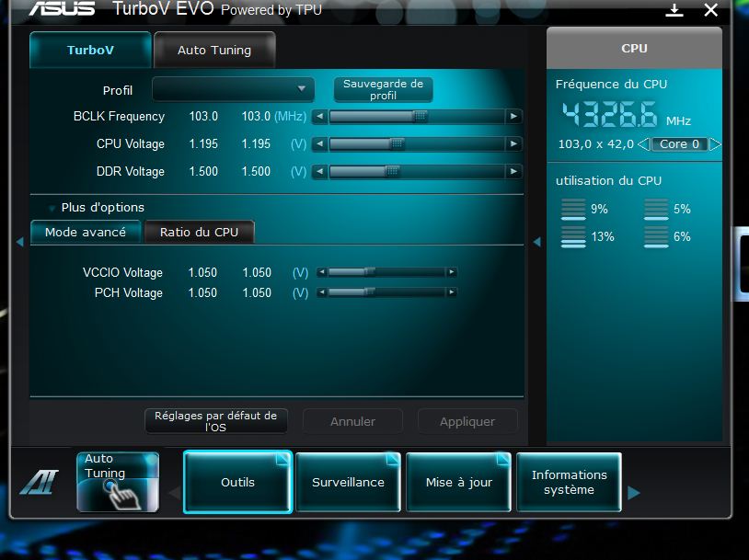The image size is (749, 560).
Task: Collapse the right CPU side panel arrow
Action: point(536,242)
